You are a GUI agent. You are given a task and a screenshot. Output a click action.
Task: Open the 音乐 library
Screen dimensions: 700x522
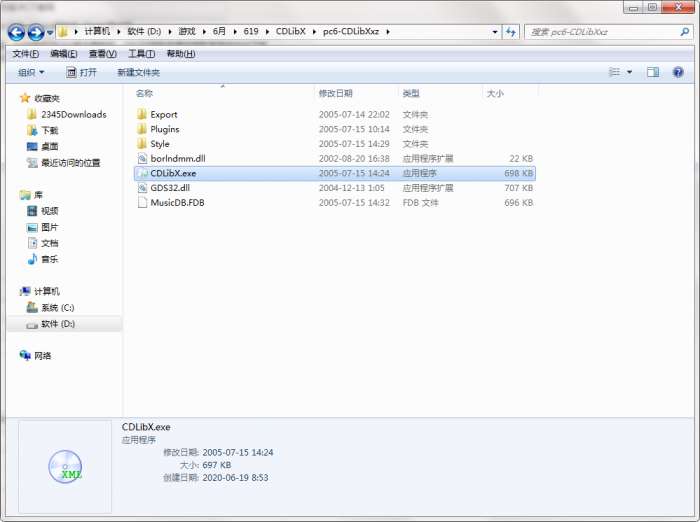click(x=50, y=259)
